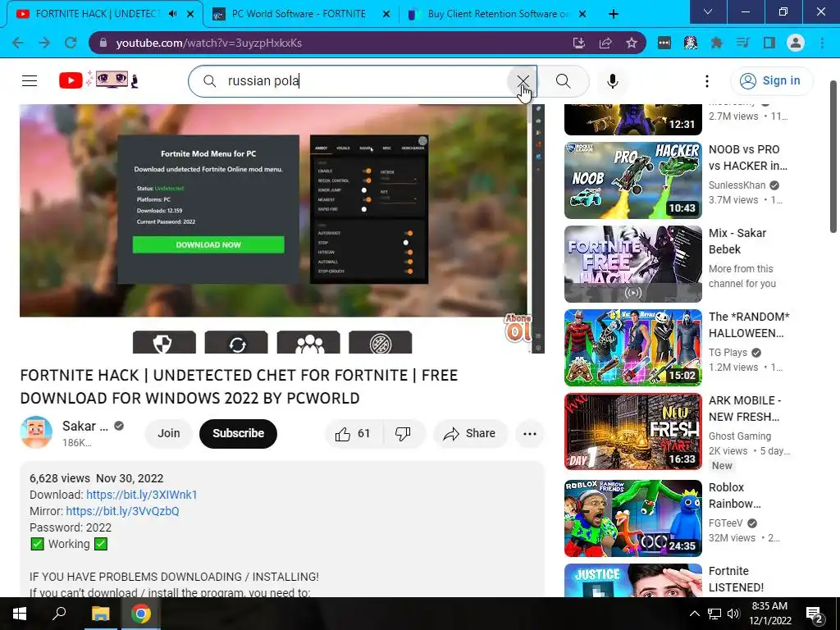Open Download link bit.ly/3XIWnk1
This screenshot has height=630, width=840.
142,495
